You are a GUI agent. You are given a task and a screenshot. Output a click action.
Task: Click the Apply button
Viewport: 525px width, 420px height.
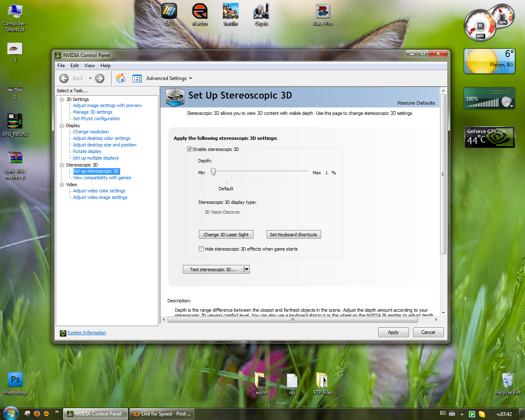[393, 332]
